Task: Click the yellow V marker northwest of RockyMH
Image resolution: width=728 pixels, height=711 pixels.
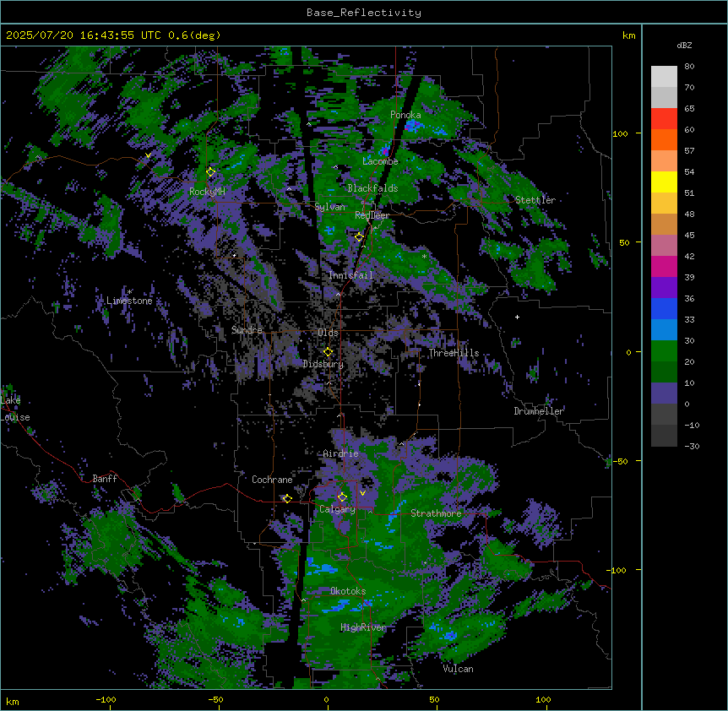Action: coord(148,155)
